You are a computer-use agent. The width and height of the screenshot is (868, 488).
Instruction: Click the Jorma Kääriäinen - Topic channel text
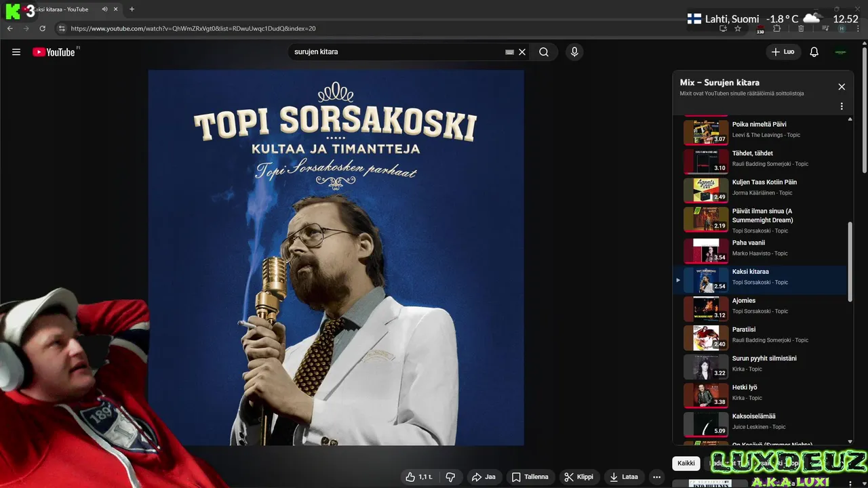(762, 193)
